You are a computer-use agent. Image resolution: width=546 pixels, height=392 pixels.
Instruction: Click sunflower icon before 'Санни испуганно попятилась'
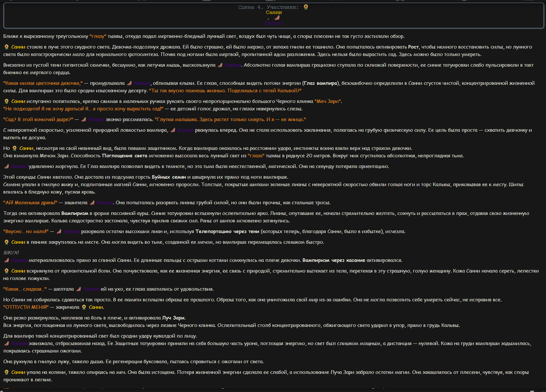point(6,101)
